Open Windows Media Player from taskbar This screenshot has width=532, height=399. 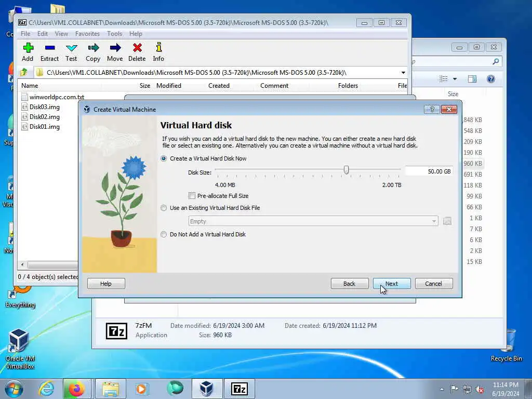(141, 389)
